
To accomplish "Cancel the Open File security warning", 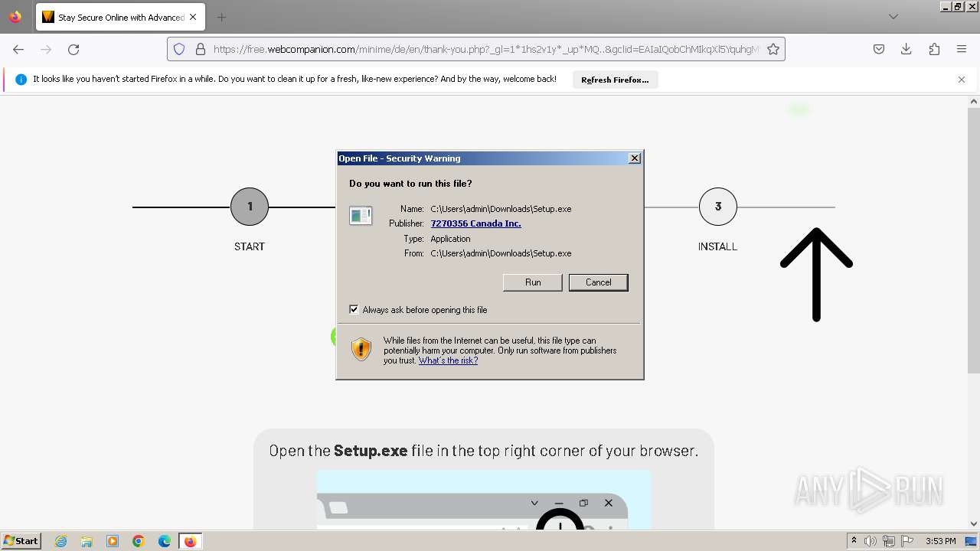I will pyautogui.click(x=598, y=282).
